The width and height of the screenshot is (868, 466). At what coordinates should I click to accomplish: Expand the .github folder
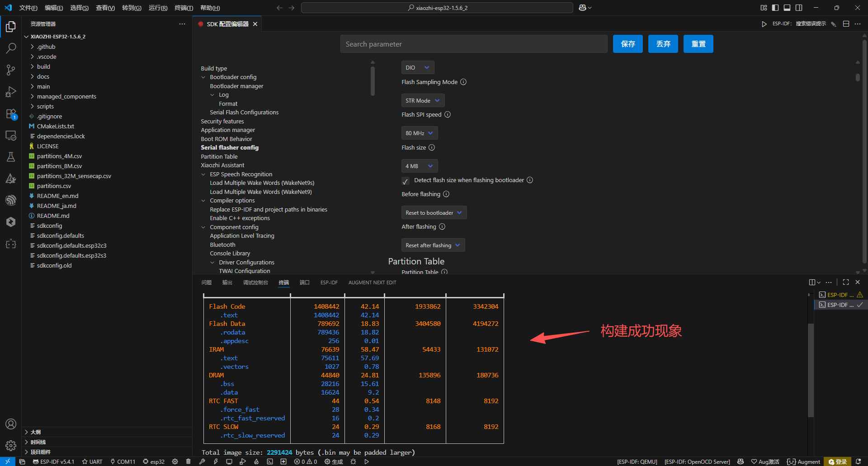tap(46, 47)
